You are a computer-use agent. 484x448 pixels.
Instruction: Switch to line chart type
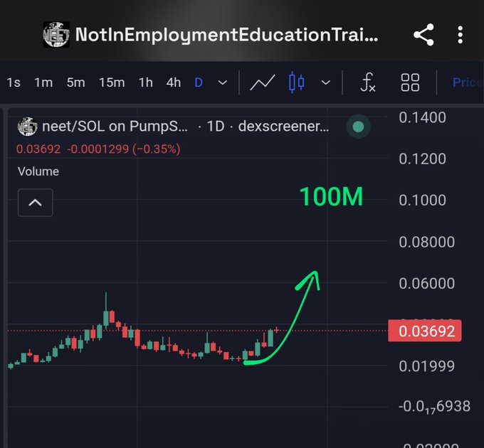(263, 82)
